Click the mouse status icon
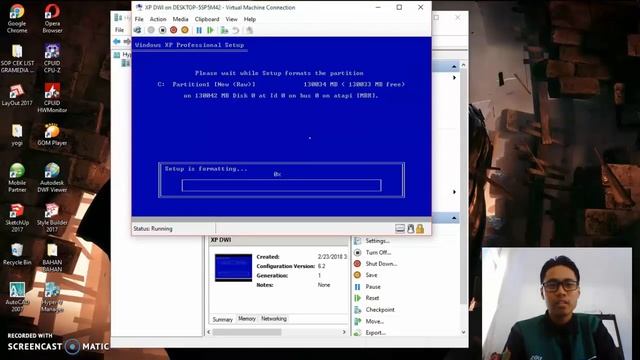The image size is (640, 360). tap(411, 229)
